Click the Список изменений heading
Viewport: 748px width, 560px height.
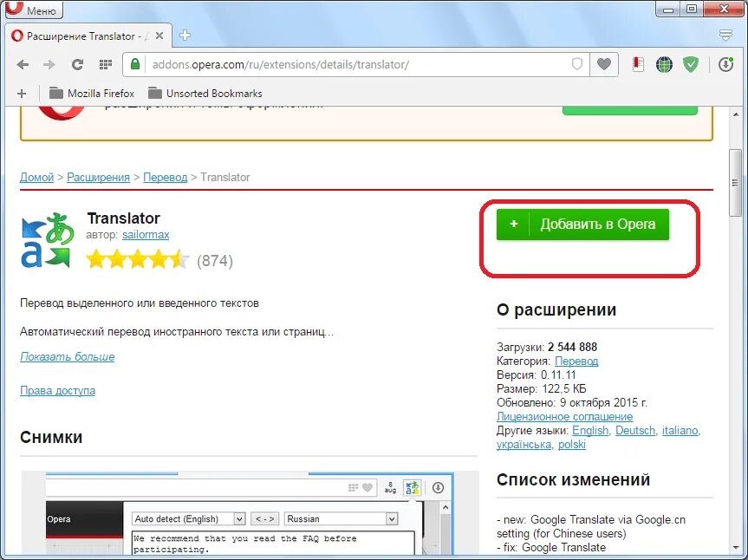click(573, 479)
